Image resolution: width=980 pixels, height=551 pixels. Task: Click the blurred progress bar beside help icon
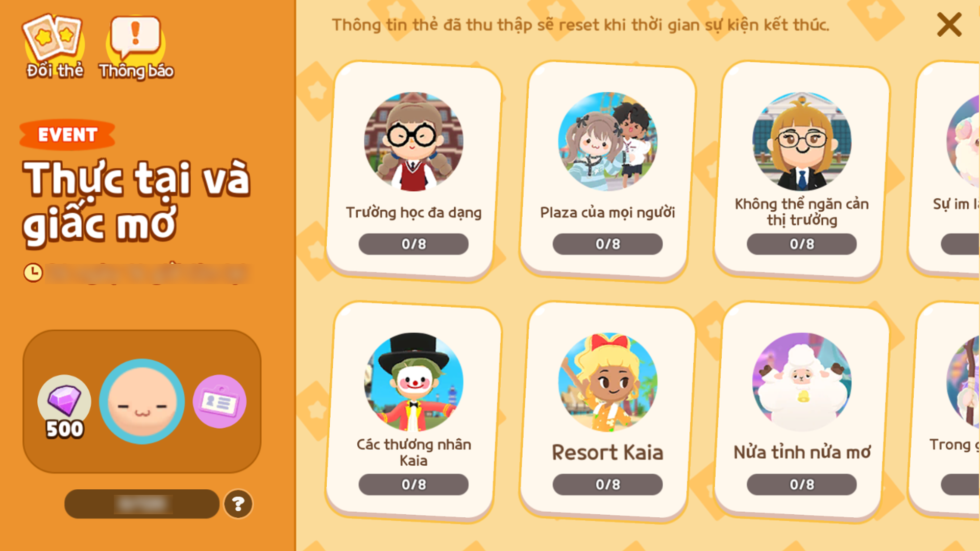(x=142, y=504)
